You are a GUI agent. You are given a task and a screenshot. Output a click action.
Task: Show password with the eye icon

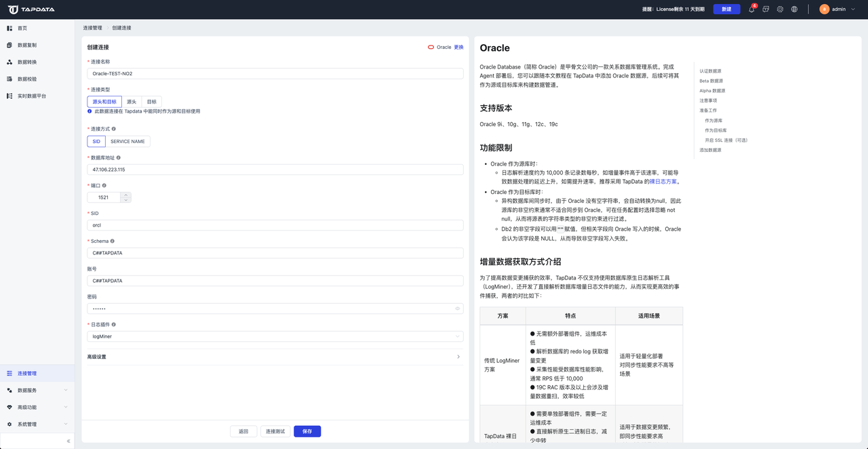458,309
